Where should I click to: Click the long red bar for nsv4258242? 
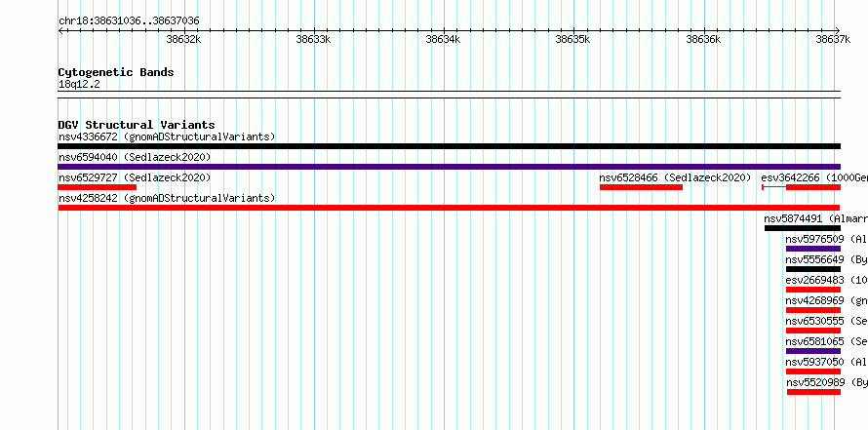coord(449,208)
